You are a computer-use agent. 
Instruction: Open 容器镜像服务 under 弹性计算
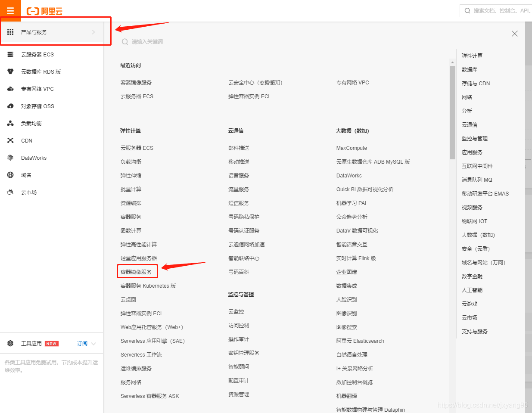click(x=136, y=272)
